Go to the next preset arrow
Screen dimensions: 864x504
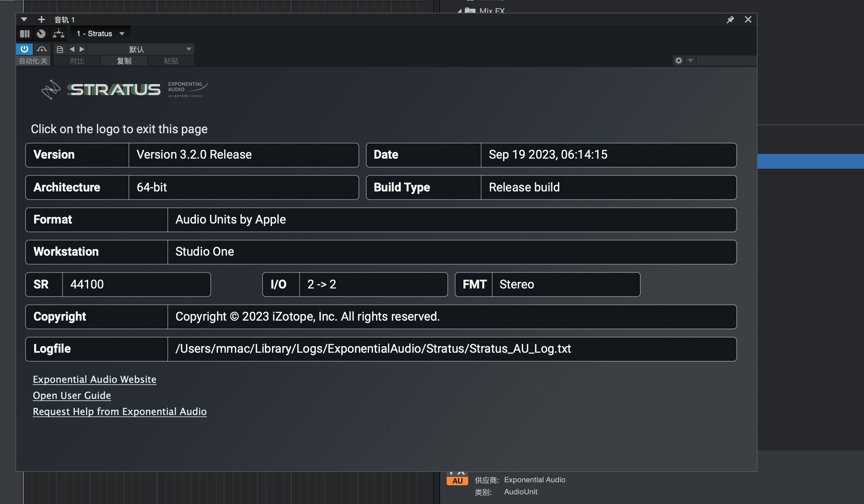(x=82, y=49)
